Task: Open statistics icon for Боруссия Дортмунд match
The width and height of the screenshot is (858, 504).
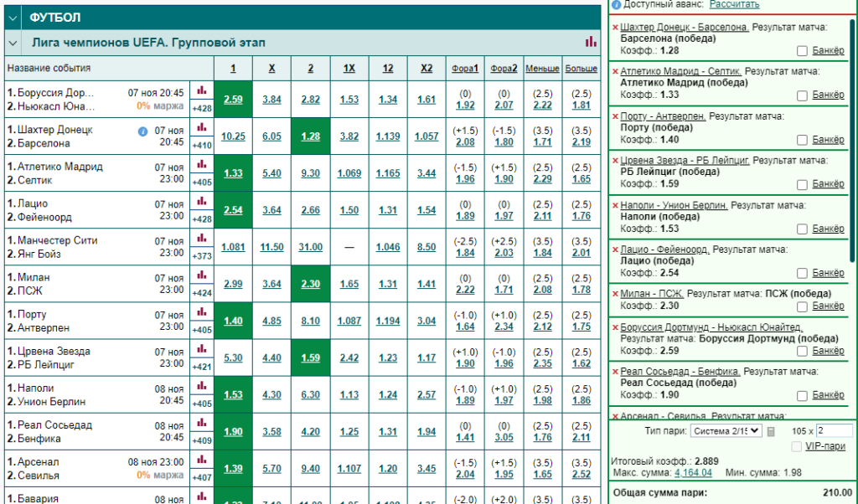Action: (x=202, y=90)
